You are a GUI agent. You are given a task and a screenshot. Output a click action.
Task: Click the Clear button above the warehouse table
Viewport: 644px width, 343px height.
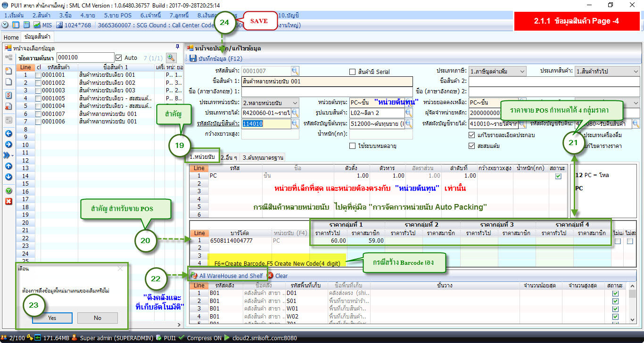pos(277,276)
